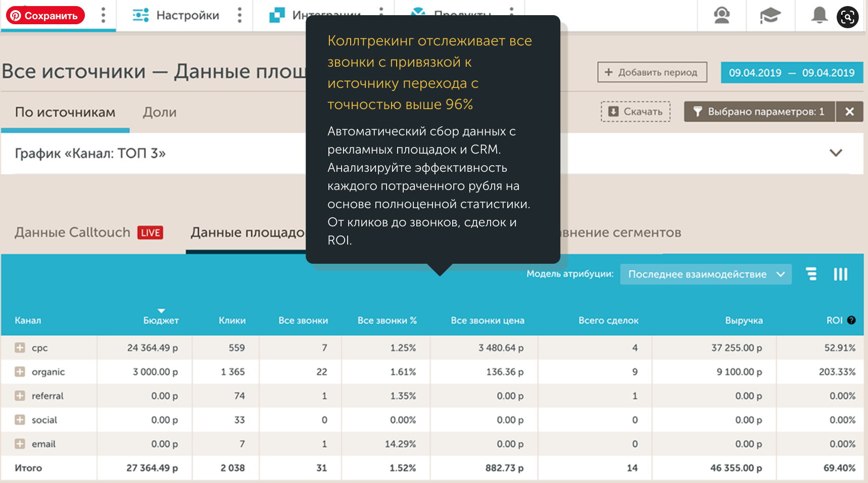868x483 pixels.
Task: Click the download arrow icon in Скачать
Action: click(x=613, y=112)
